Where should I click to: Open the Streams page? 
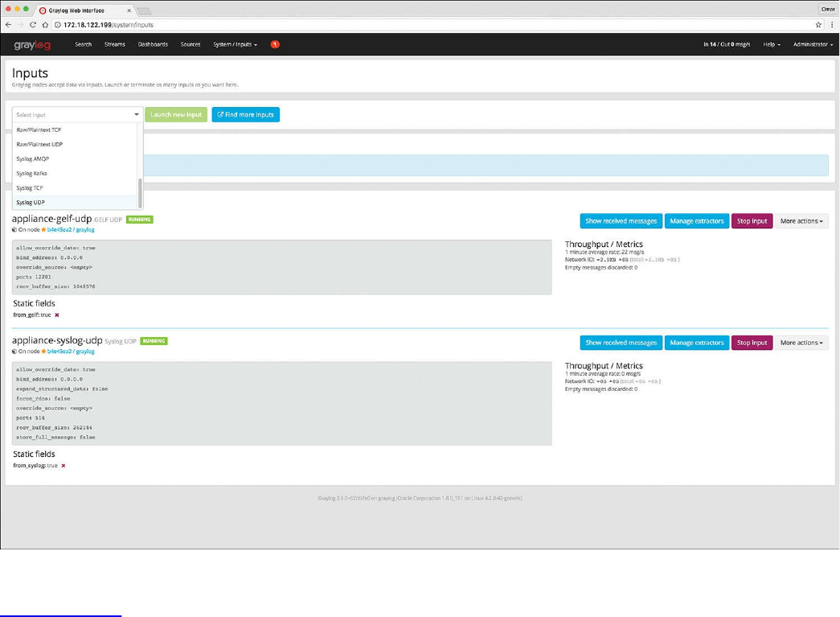(115, 44)
